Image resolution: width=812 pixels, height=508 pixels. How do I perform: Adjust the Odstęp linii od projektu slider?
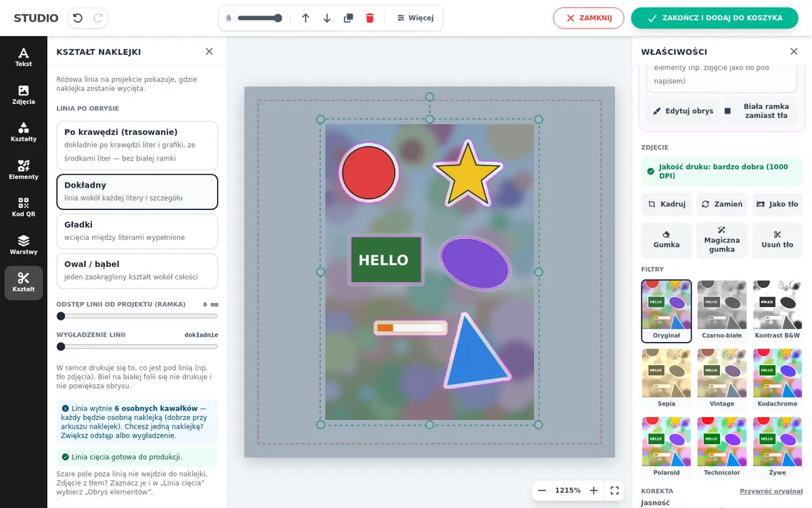137,316
